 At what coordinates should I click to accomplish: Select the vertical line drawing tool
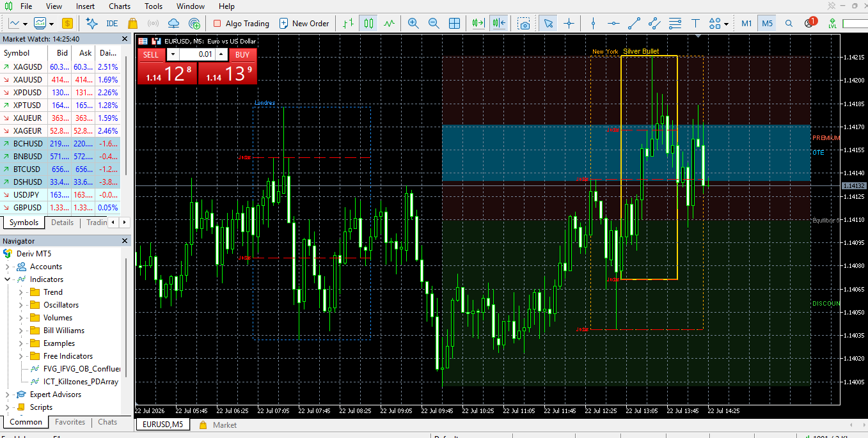click(593, 24)
